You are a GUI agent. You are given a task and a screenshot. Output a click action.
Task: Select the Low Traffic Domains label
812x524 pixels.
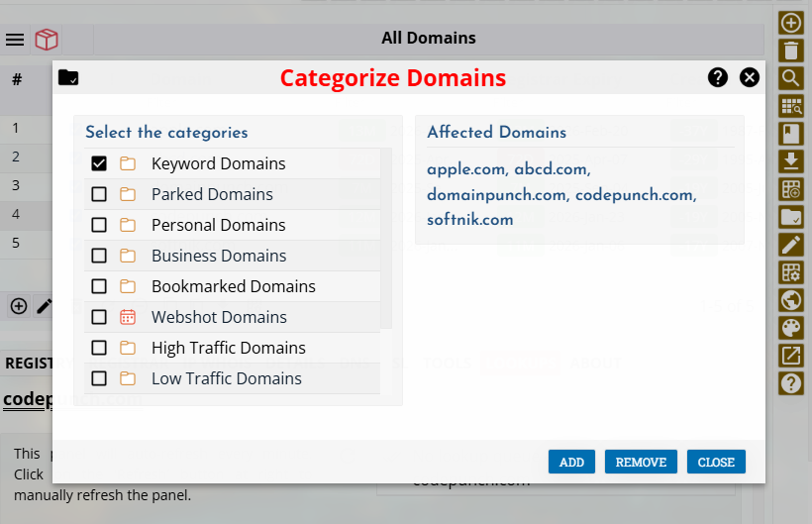tap(227, 378)
